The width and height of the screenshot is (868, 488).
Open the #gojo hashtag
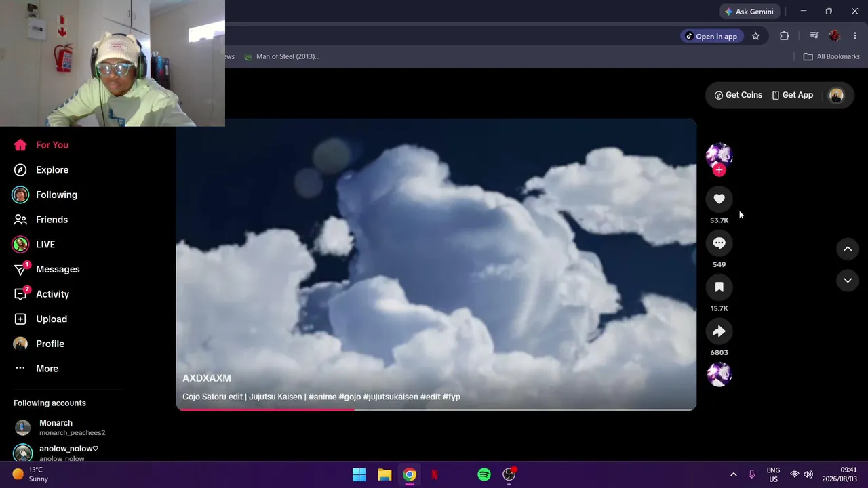350,396
